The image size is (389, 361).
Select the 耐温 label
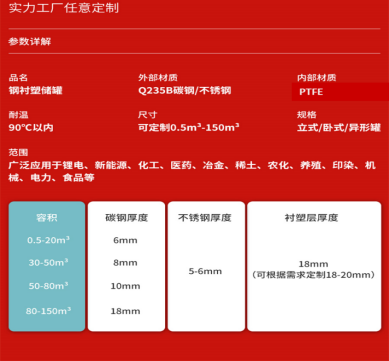tap(18, 115)
